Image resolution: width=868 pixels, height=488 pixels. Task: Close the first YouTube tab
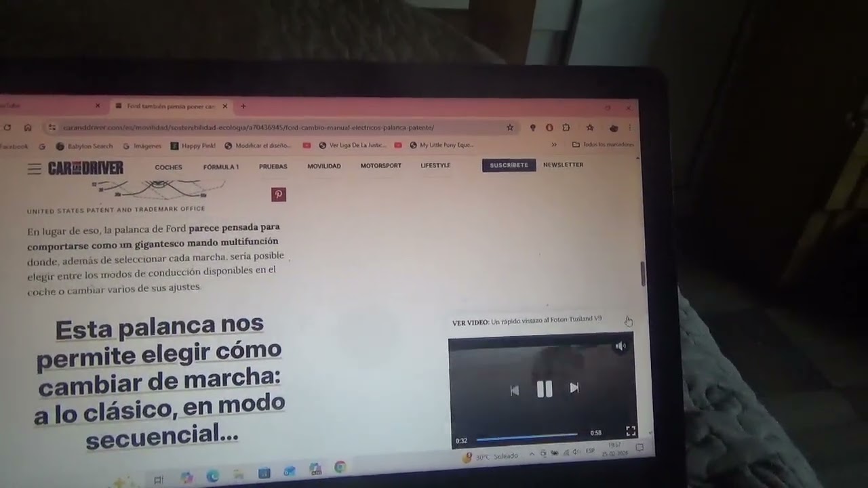[x=98, y=106]
